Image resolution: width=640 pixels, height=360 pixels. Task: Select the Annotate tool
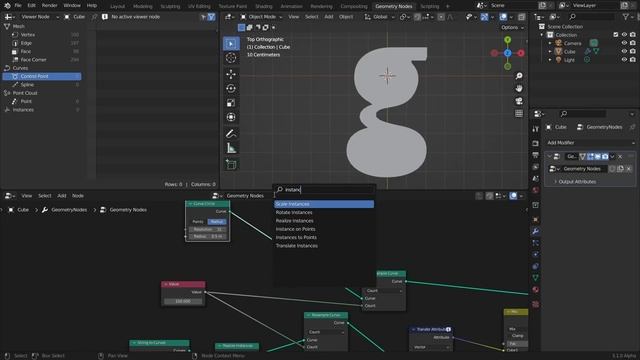point(231,133)
